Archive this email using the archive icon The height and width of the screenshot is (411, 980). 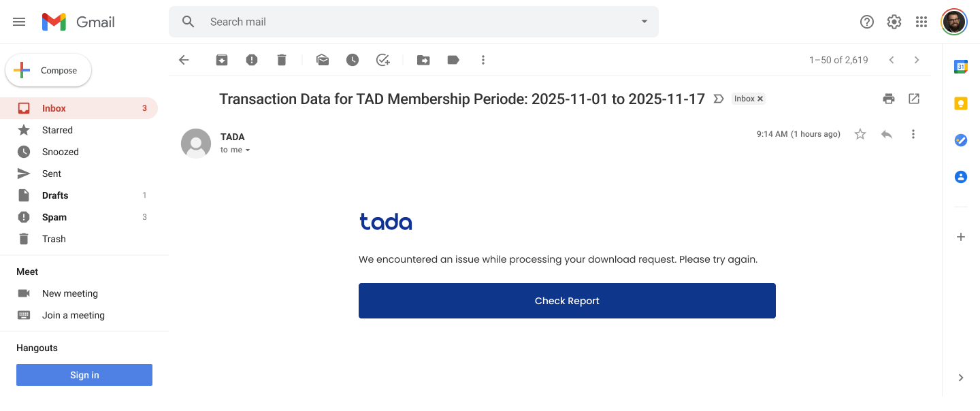tap(222, 60)
